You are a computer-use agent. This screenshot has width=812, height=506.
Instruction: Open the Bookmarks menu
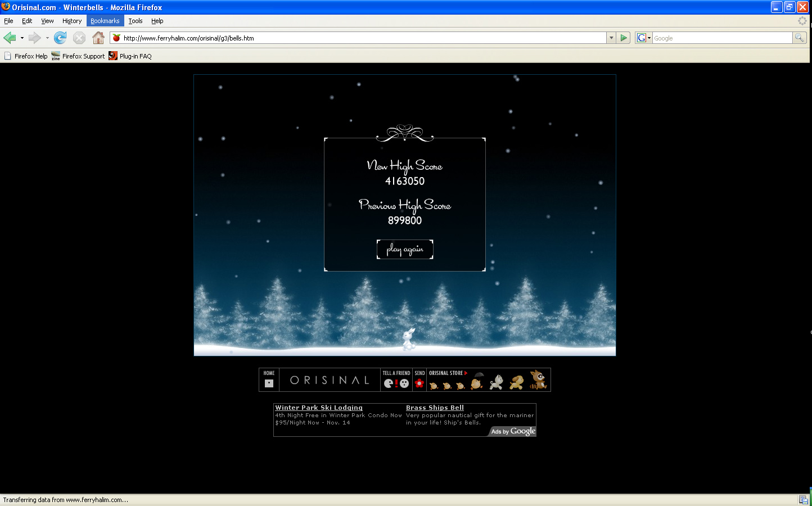coord(105,21)
